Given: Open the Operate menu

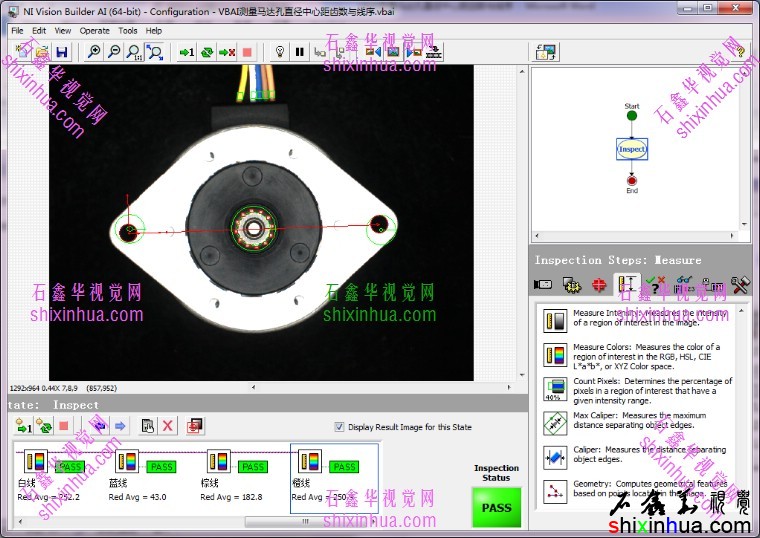Looking at the screenshot, I should (95, 31).
